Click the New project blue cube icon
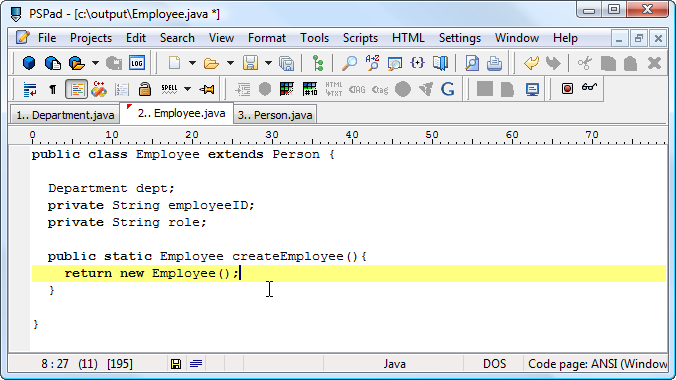Viewport: 676px width, 380px height. coord(29,63)
